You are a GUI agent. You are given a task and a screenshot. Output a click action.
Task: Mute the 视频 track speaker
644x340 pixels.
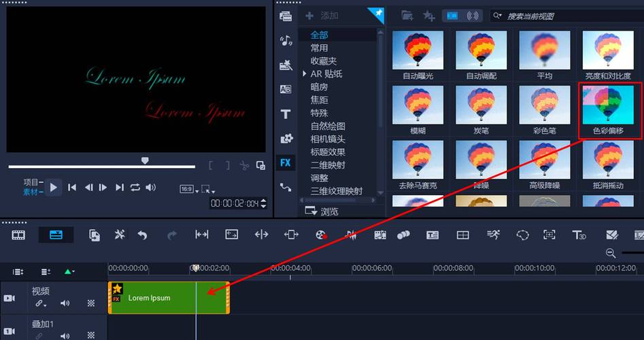(x=65, y=303)
